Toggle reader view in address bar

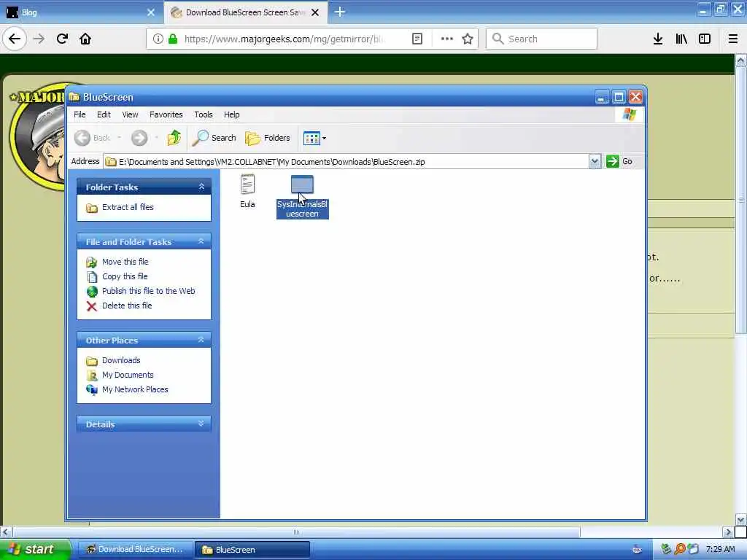417,39
